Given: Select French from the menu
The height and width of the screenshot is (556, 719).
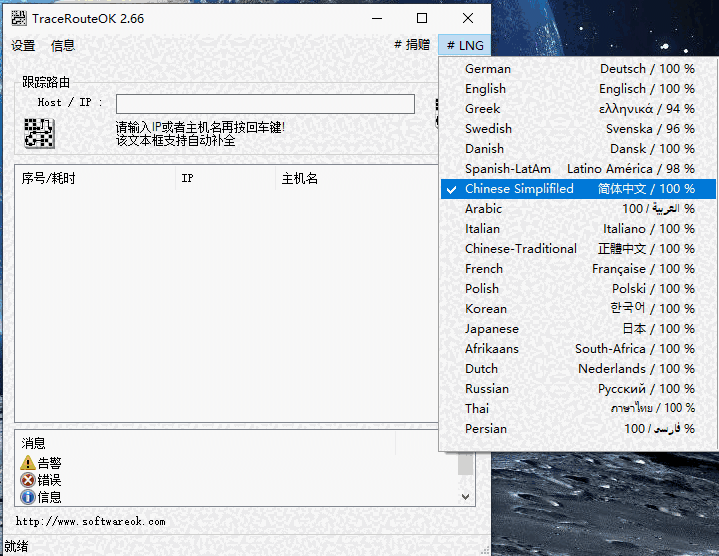Looking at the screenshot, I should pyautogui.click(x=578, y=269).
